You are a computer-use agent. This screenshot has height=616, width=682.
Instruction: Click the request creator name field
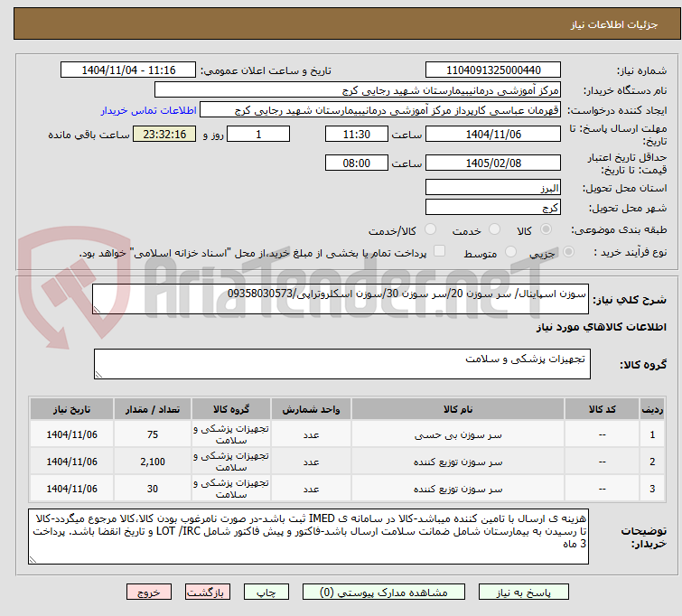[379, 110]
